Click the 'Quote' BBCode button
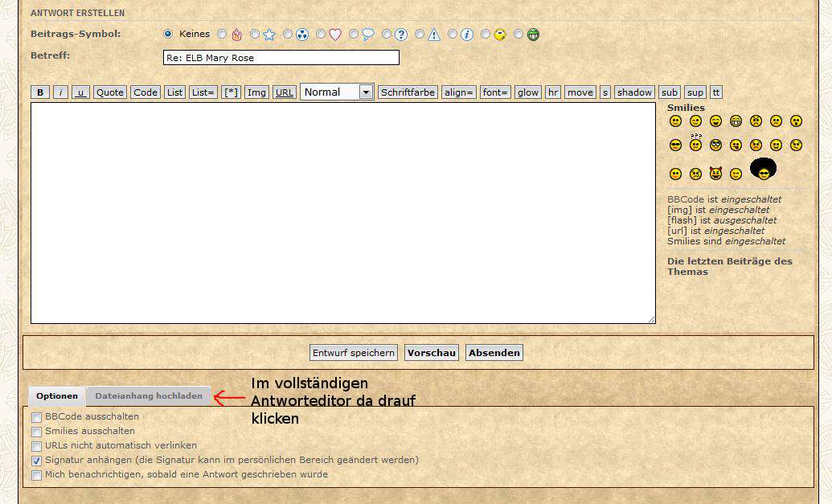Viewport: 832px width, 504px height. tap(110, 92)
